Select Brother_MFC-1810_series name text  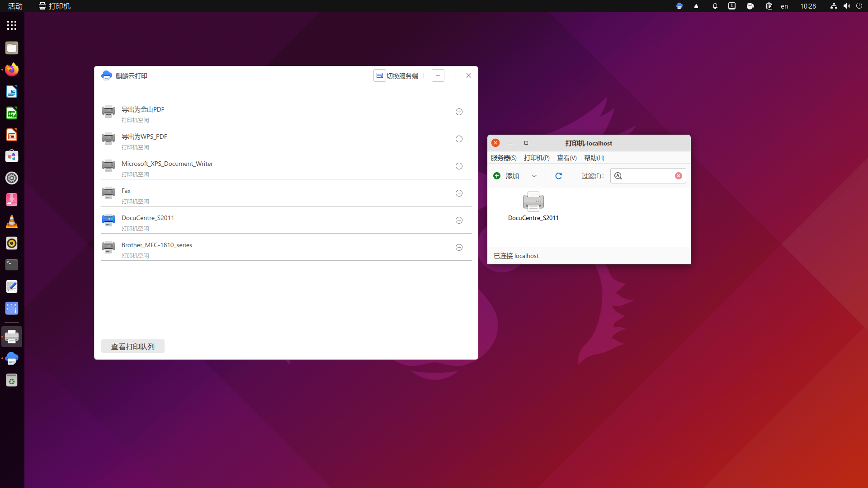(x=157, y=245)
